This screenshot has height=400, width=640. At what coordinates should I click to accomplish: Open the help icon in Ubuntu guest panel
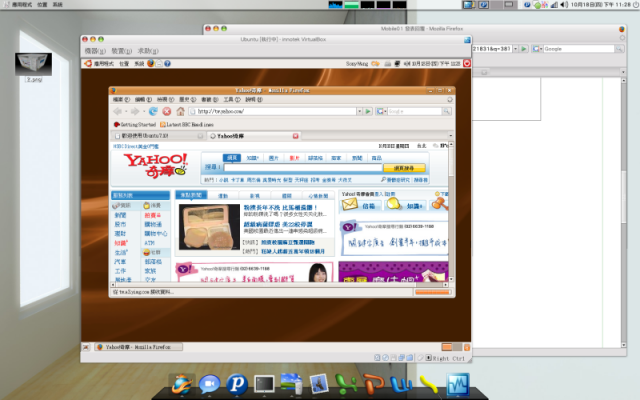(167, 63)
